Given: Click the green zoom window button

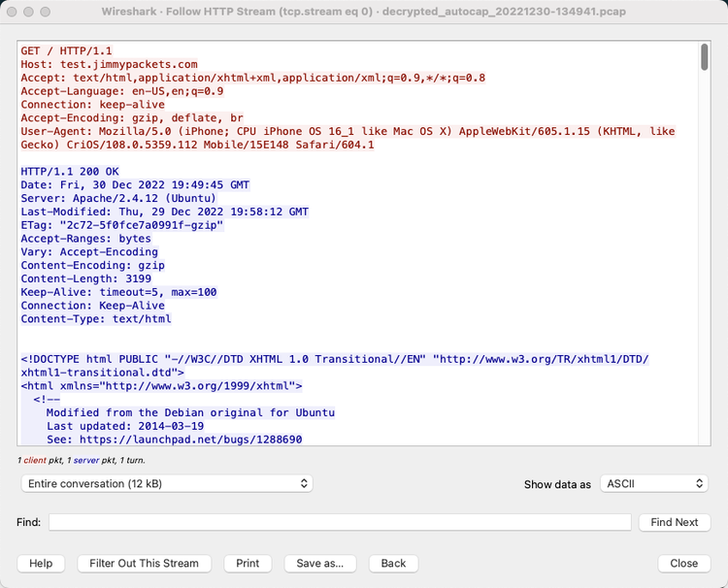Looking at the screenshot, I should (45, 12).
